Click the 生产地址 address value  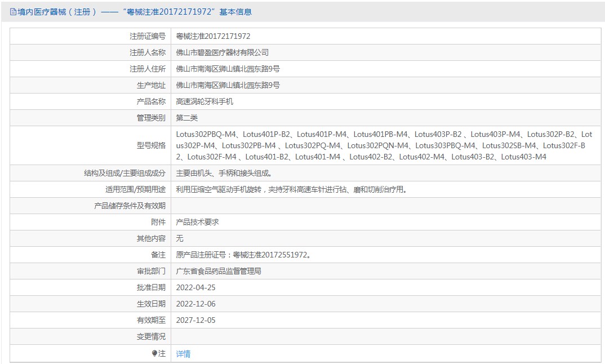pyautogui.click(x=228, y=85)
